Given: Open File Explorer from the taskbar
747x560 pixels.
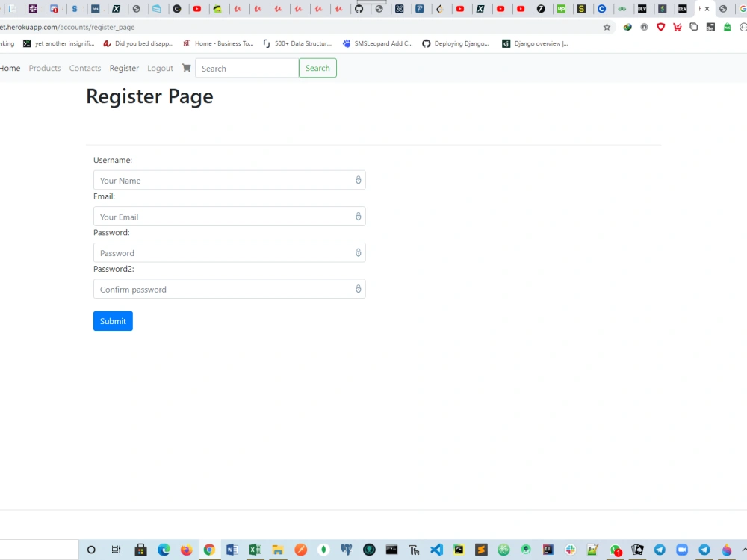Looking at the screenshot, I should click(278, 550).
